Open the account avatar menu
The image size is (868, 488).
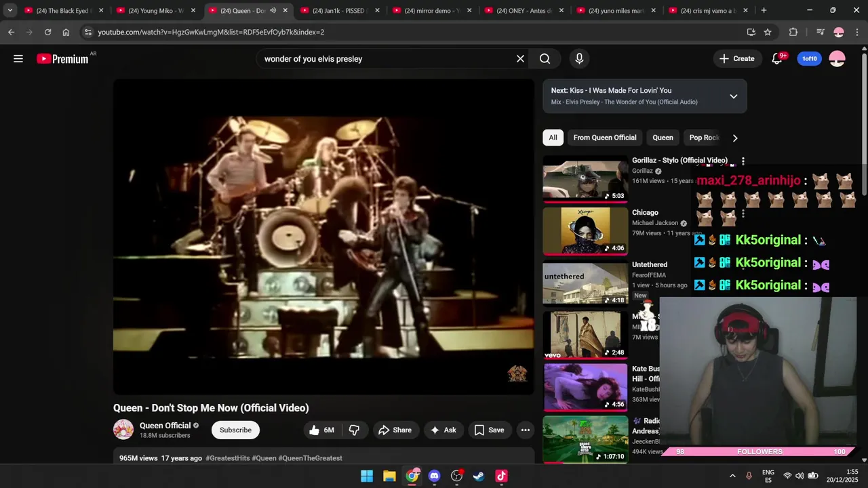pos(837,59)
